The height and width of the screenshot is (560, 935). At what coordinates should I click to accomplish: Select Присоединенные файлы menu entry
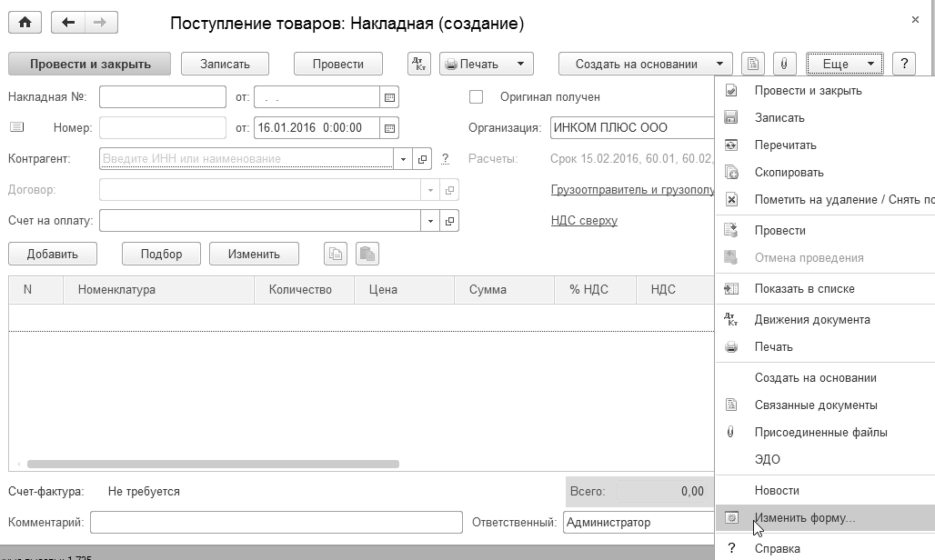click(825, 433)
